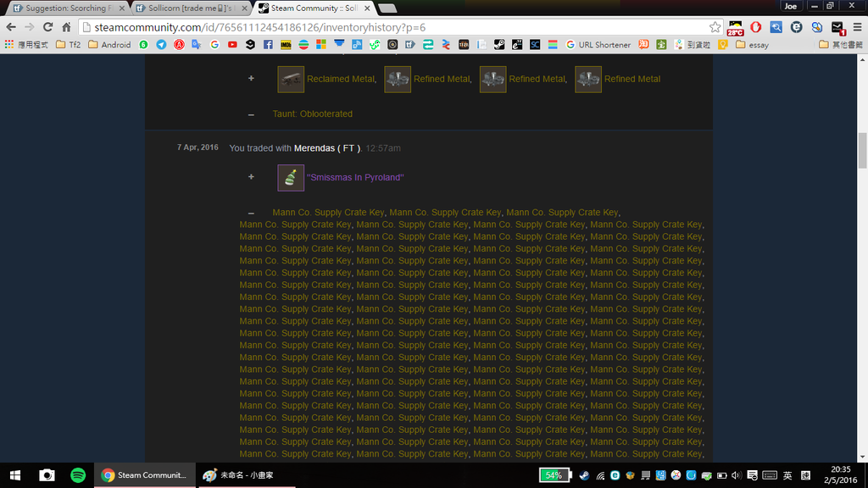Open the Chrome menu button

pyautogui.click(x=857, y=27)
